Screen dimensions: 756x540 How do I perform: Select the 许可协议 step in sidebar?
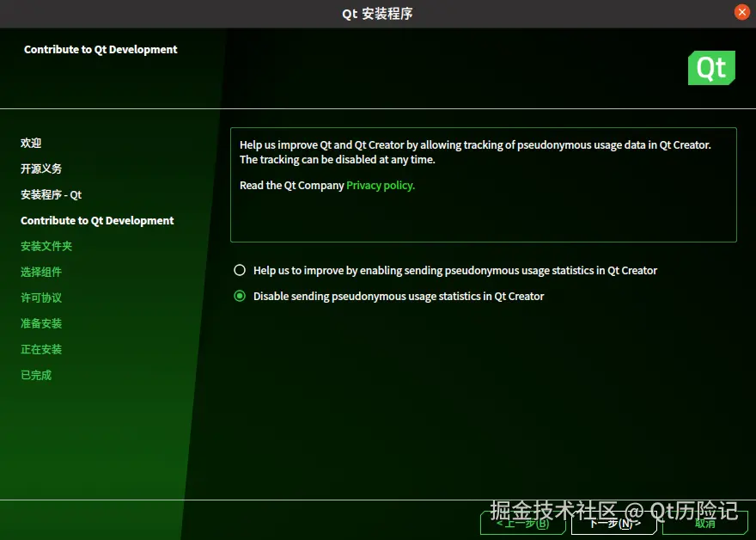(x=41, y=298)
